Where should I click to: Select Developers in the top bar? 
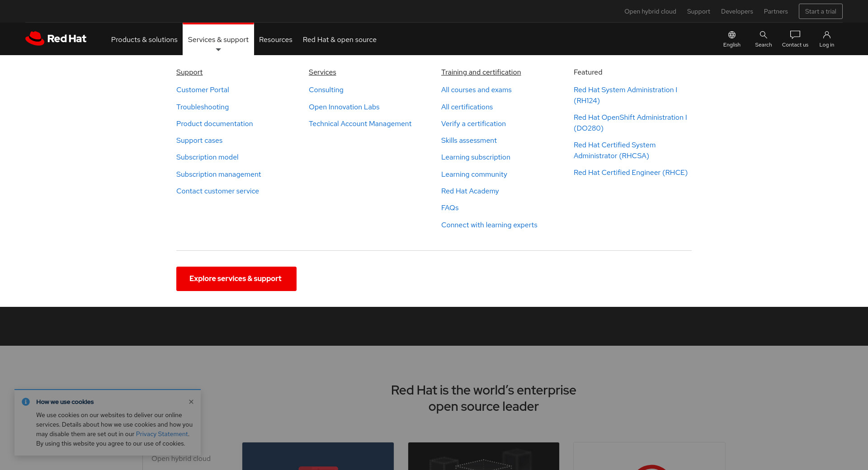[x=737, y=11]
